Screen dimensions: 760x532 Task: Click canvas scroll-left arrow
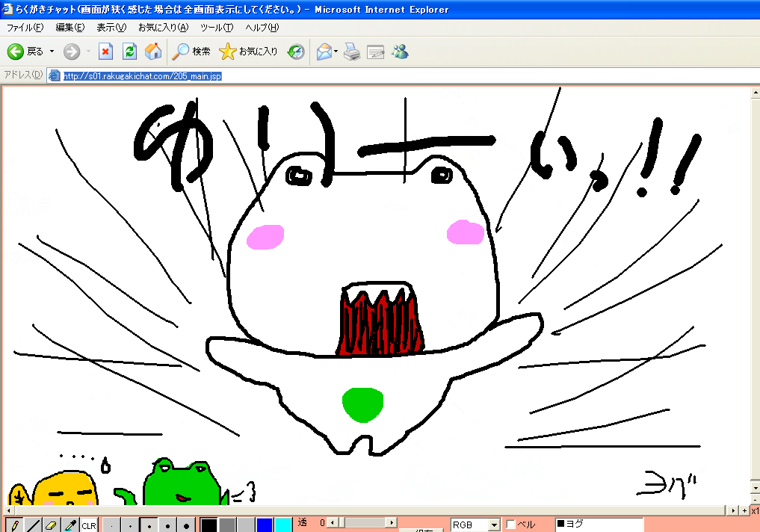pos(7,510)
